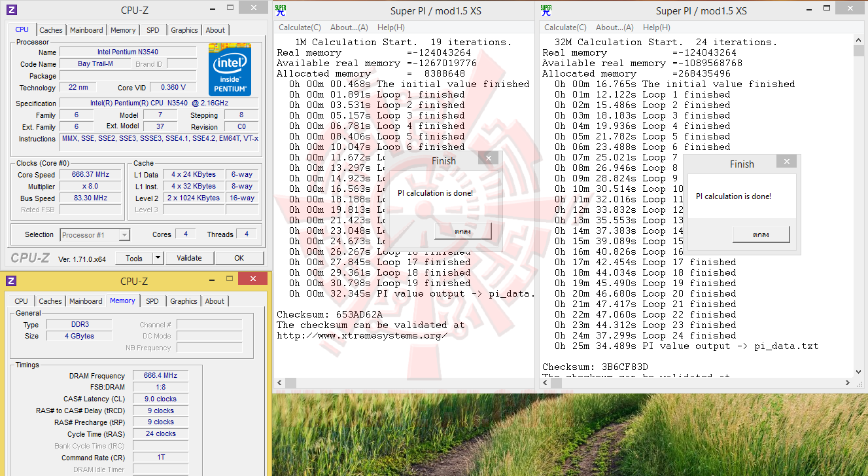Click the 'Checksum: 3B6CF83D' line

[x=595, y=367]
